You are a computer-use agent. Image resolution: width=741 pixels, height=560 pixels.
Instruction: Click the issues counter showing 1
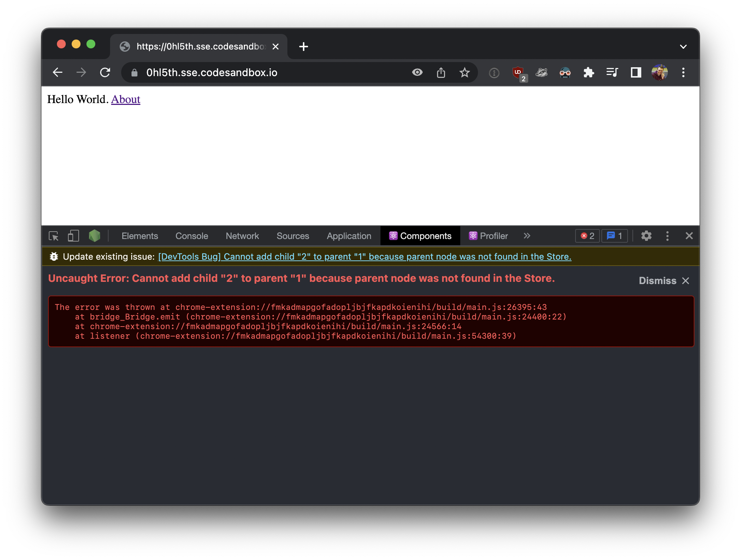pos(614,236)
